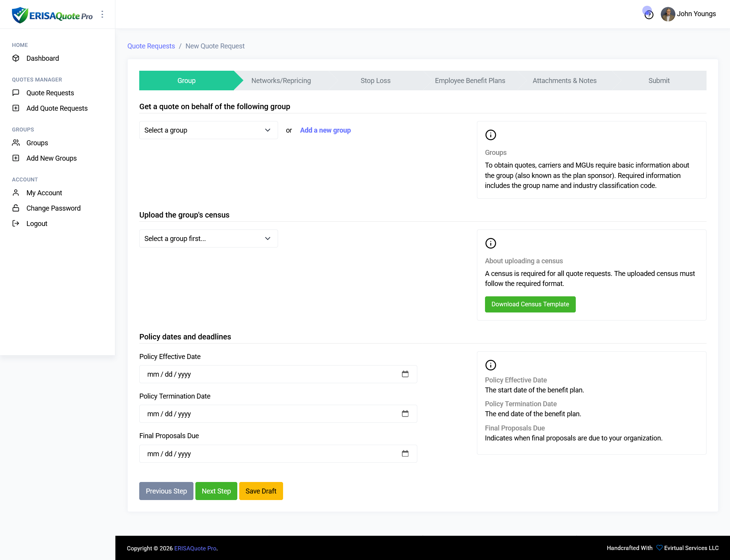The height and width of the screenshot is (560, 730).
Task: Switch to the Networks/Repricing step tab
Action: (281, 81)
